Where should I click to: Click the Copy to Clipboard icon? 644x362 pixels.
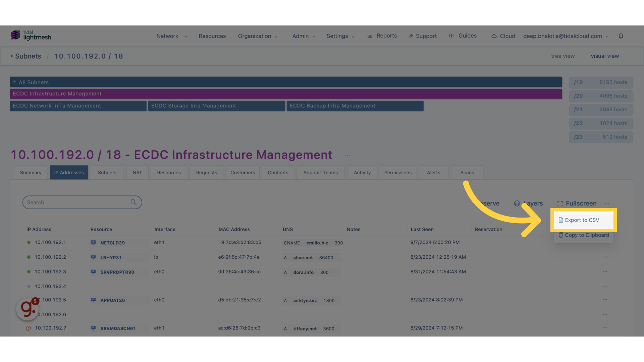(561, 235)
